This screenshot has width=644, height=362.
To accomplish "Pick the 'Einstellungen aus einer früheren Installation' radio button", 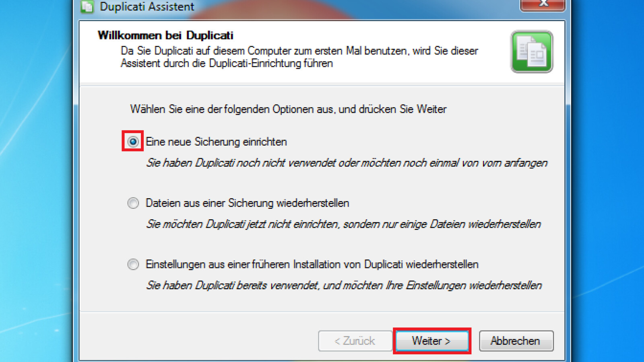I will pyautogui.click(x=133, y=264).
